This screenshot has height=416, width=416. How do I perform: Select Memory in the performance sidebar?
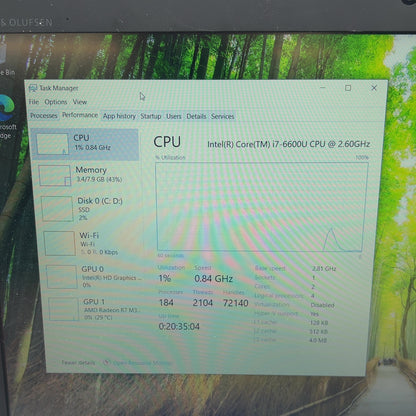(x=87, y=175)
